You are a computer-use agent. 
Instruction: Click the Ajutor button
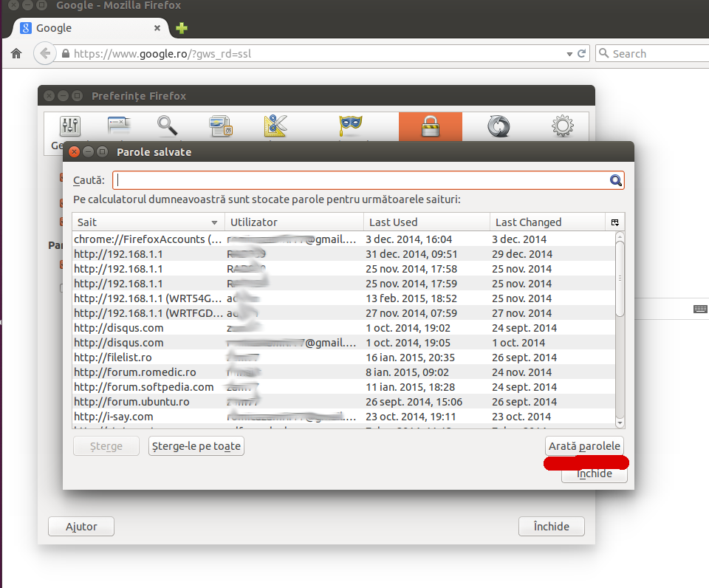tap(81, 527)
